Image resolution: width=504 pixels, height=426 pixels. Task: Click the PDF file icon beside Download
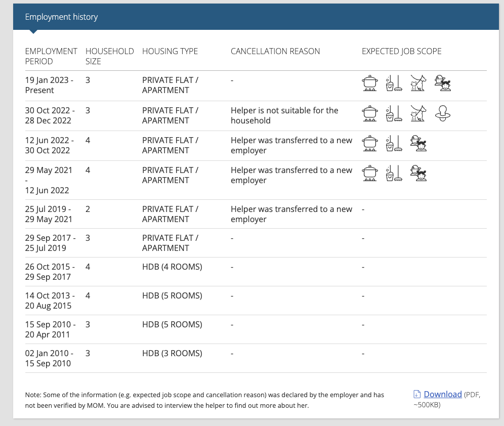point(417,394)
